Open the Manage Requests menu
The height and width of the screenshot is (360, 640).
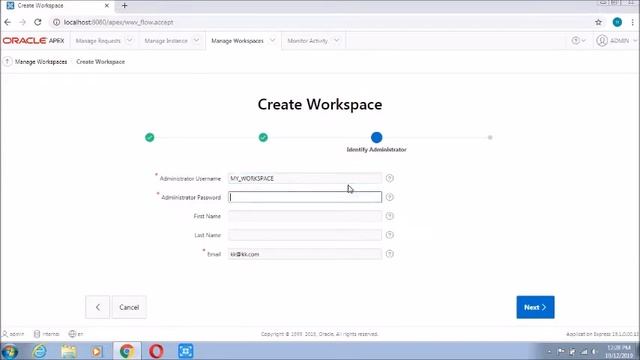(x=98, y=41)
